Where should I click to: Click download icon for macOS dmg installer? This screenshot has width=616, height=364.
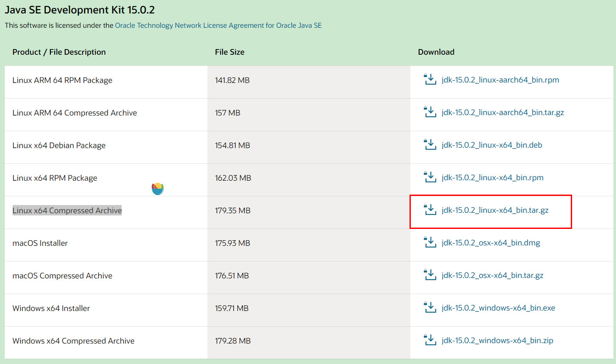[430, 242]
